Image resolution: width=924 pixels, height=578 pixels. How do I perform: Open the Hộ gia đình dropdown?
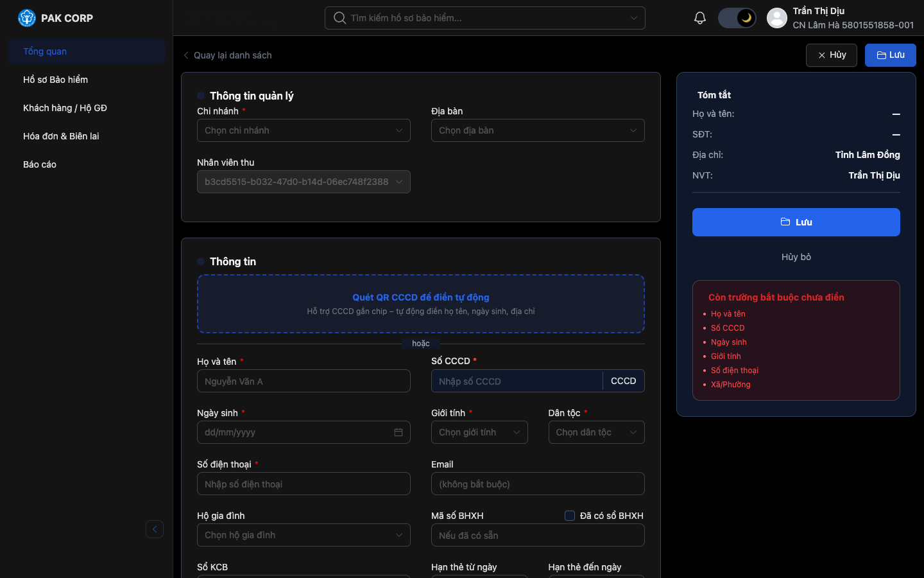(x=304, y=535)
